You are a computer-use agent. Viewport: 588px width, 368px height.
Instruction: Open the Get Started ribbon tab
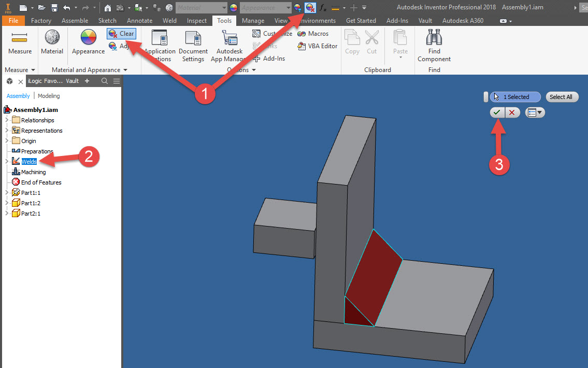coord(361,21)
